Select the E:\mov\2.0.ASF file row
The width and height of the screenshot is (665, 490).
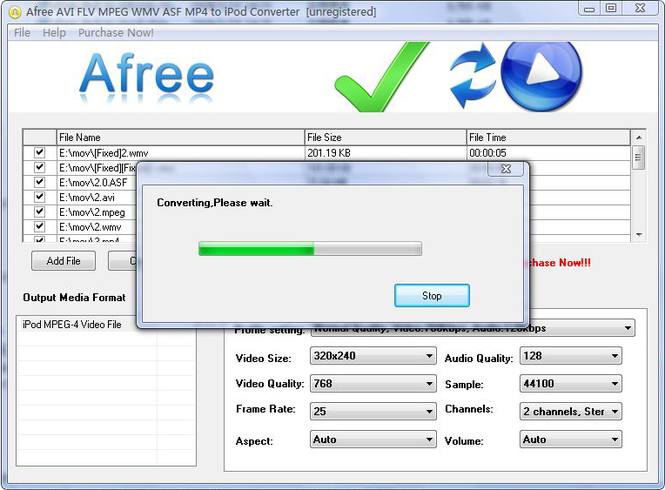click(x=93, y=182)
